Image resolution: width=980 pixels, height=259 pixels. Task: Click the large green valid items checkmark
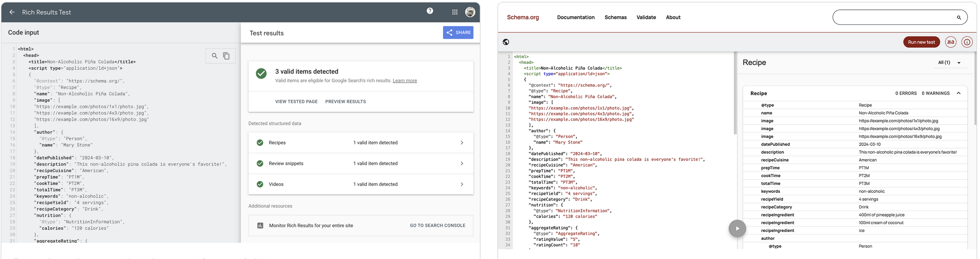click(261, 73)
